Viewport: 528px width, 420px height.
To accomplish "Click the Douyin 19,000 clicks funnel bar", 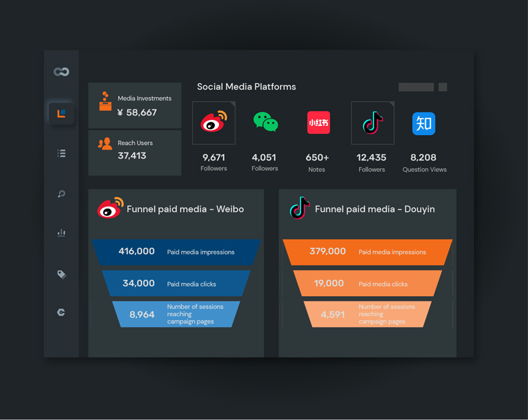I will pyautogui.click(x=368, y=283).
